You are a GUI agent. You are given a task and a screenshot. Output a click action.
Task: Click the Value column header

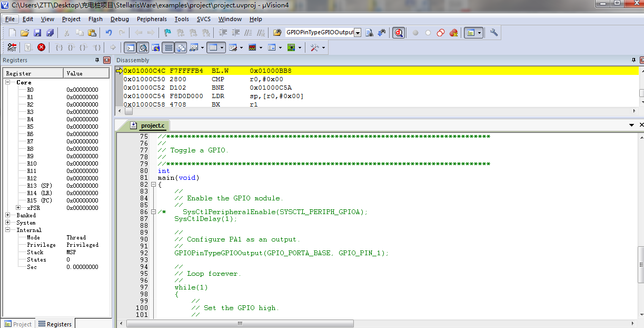86,73
